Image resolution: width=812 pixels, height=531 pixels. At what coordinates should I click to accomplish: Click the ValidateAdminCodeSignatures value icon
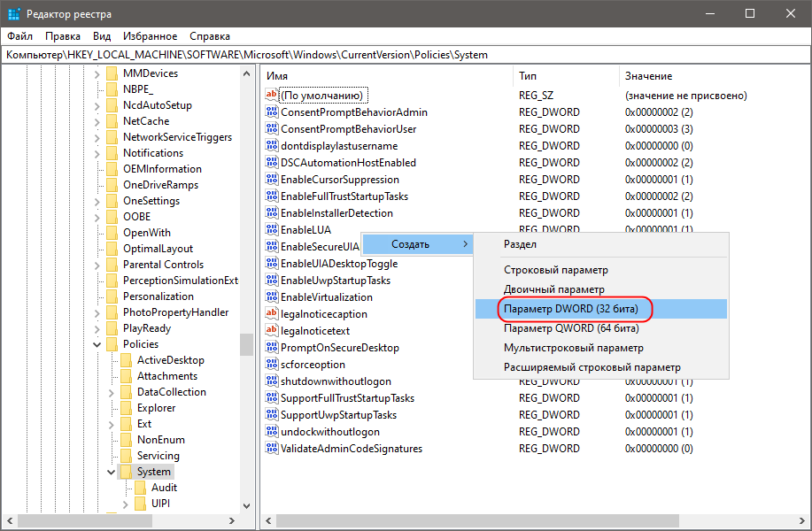point(271,448)
